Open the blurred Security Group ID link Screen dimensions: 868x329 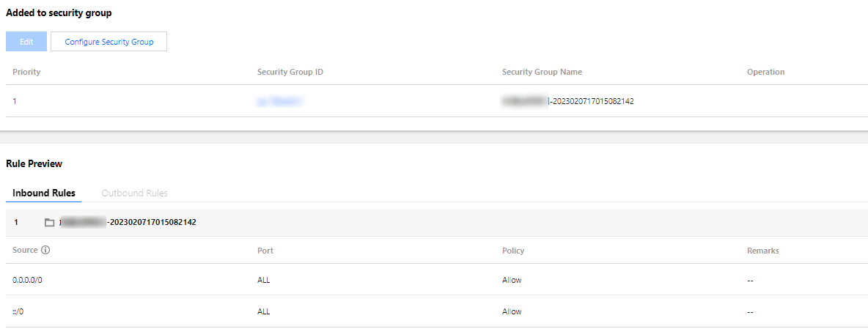pyautogui.click(x=279, y=101)
